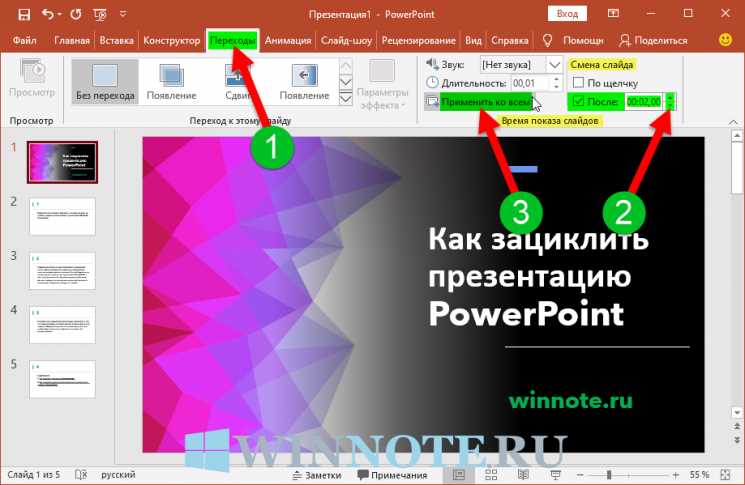The width and height of the screenshot is (745, 485).
Task: Open 'Заметки' notes pane
Action: [317, 475]
